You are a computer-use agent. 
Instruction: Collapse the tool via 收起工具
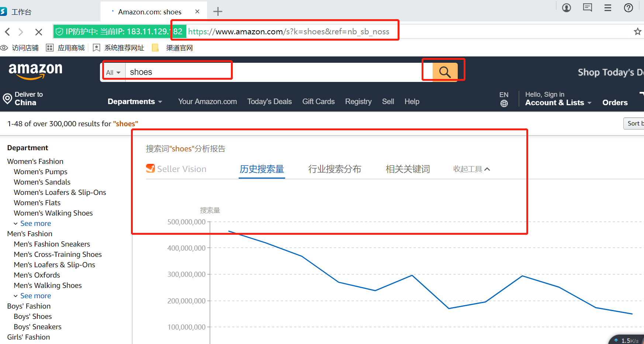click(471, 169)
